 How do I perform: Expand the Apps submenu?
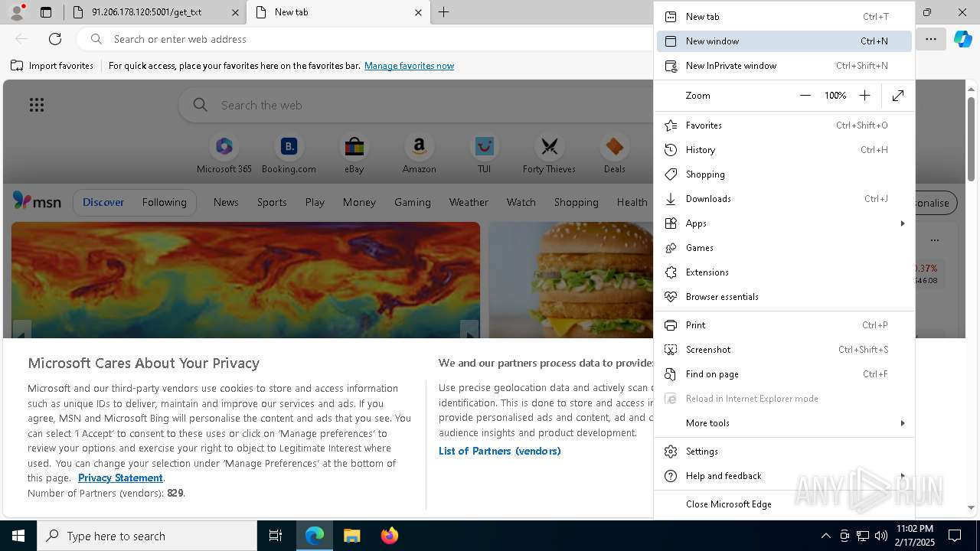point(784,223)
